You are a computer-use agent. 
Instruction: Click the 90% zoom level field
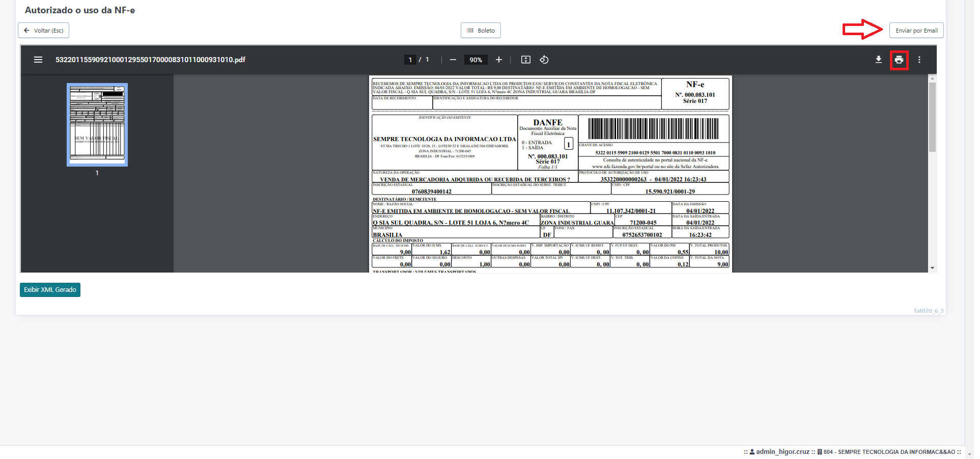pos(476,60)
